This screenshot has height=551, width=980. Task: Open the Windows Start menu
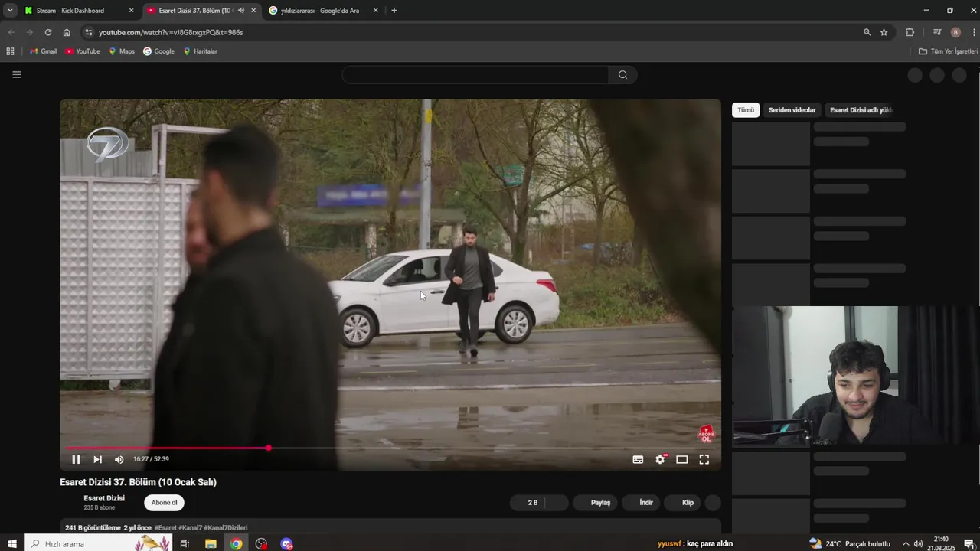click(x=11, y=543)
